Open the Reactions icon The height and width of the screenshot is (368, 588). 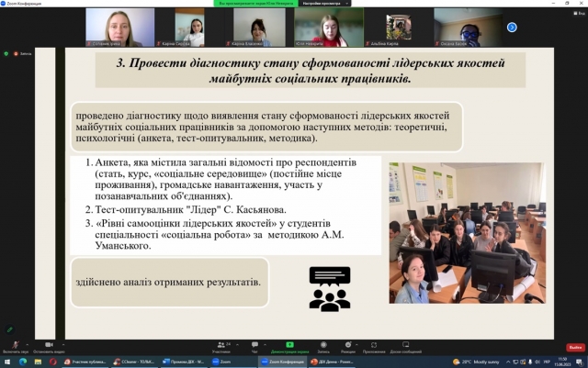pyautogui.click(x=348, y=345)
